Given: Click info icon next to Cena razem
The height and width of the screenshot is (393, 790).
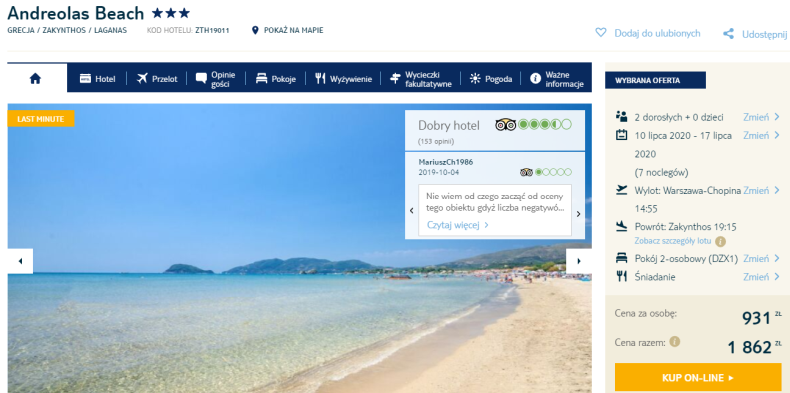Looking at the screenshot, I should click(675, 342).
